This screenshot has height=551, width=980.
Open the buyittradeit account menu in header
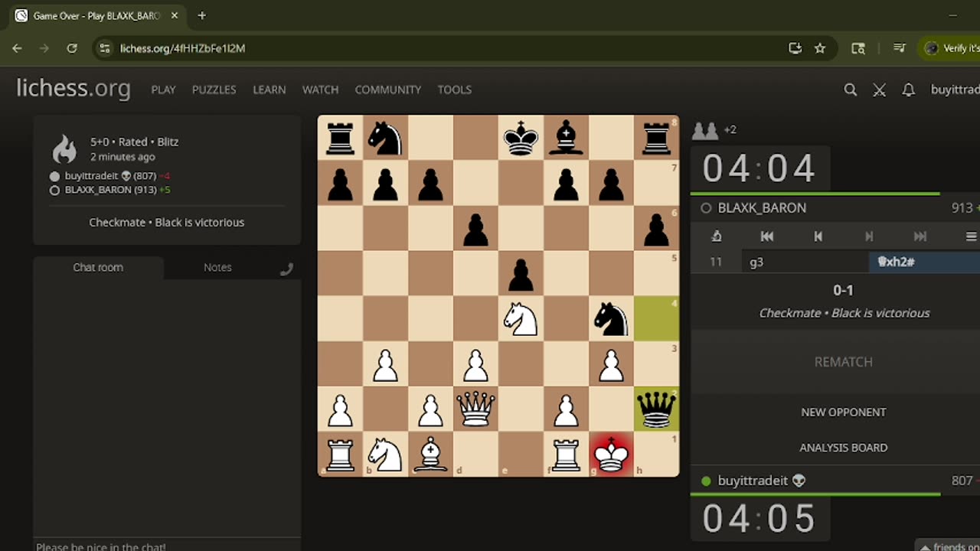click(955, 90)
